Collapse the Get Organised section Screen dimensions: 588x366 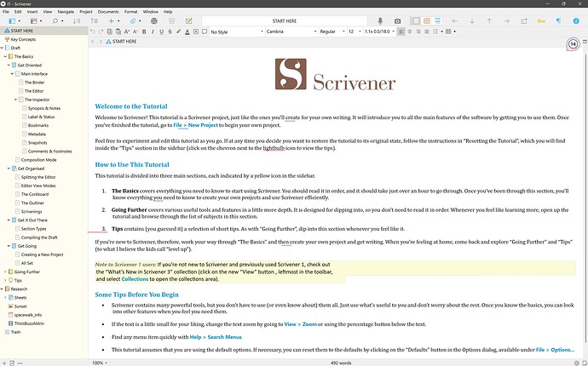[x=9, y=169]
